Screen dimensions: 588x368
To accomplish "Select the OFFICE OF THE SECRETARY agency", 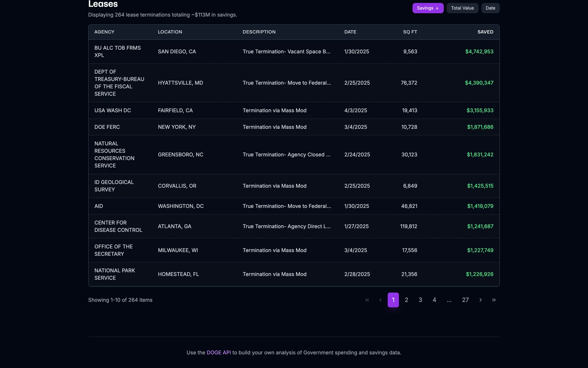I will tap(114, 250).
